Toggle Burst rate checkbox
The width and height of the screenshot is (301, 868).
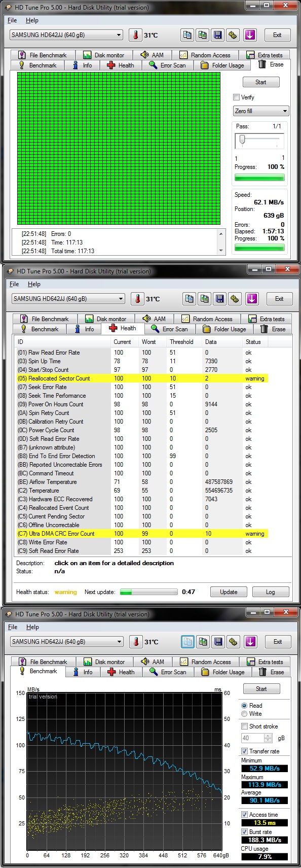click(245, 832)
